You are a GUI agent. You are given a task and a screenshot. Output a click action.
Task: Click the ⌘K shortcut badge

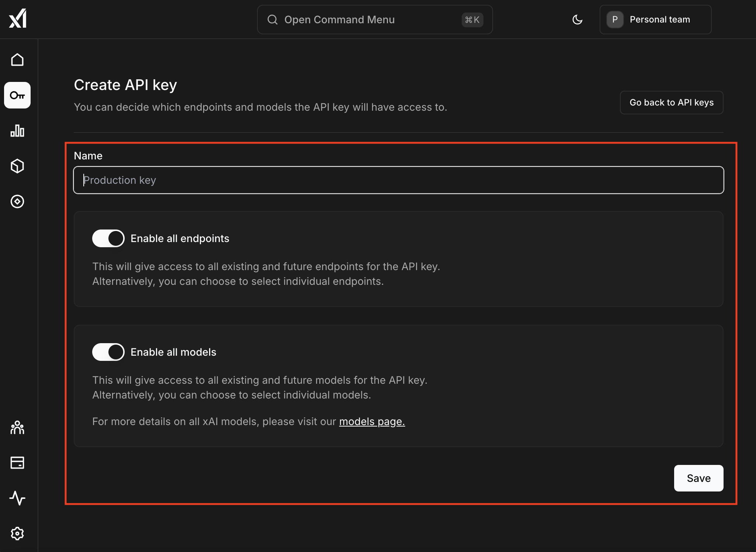[472, 20]
